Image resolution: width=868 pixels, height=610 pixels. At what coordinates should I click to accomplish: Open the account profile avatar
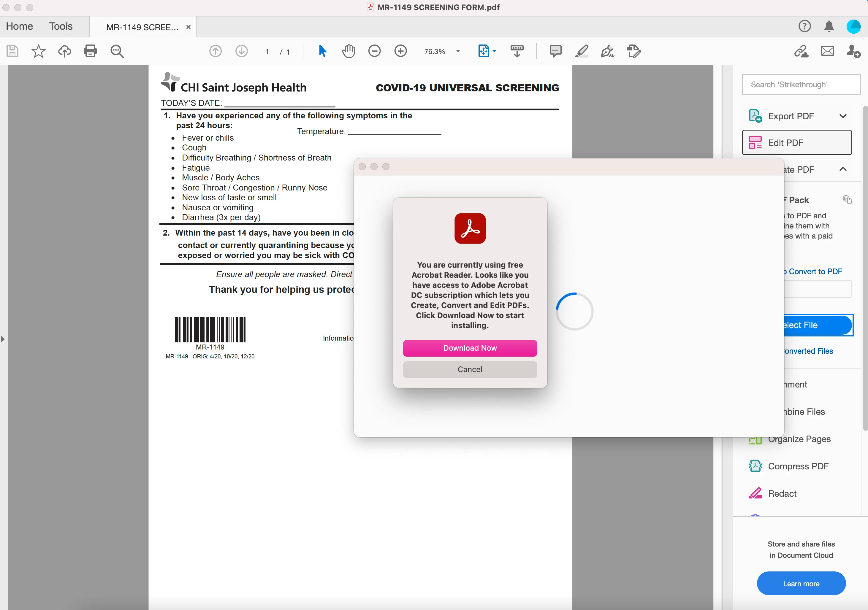point(854,26)
